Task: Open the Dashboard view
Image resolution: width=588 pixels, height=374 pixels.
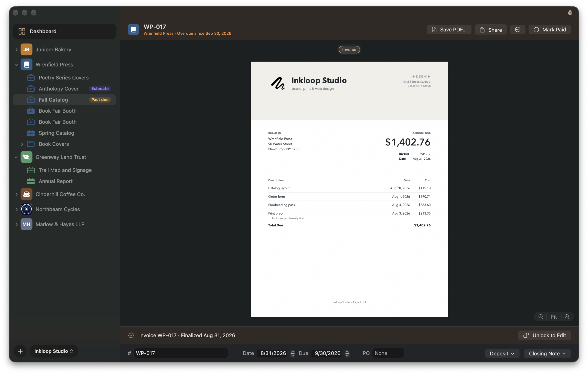Action: coord(65,31)
